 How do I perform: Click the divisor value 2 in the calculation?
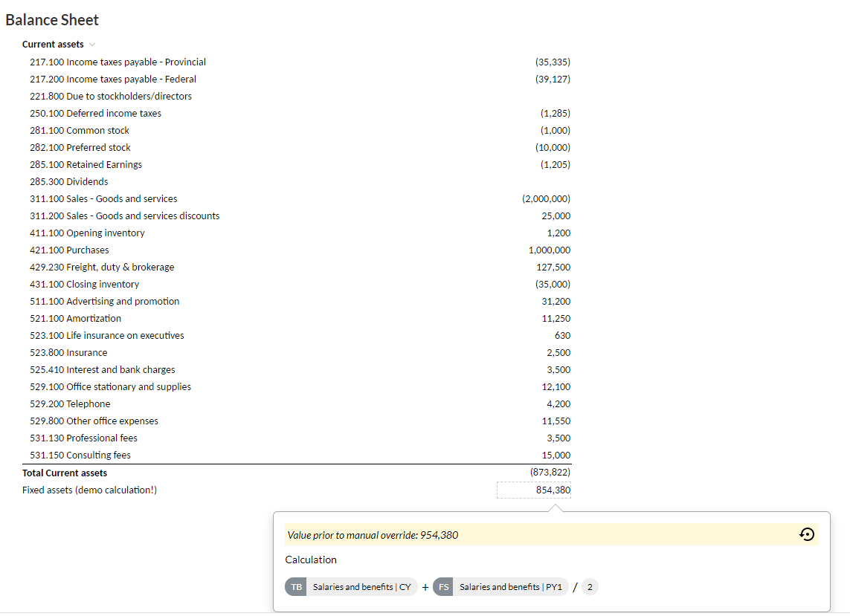click(x=589, y=586)
